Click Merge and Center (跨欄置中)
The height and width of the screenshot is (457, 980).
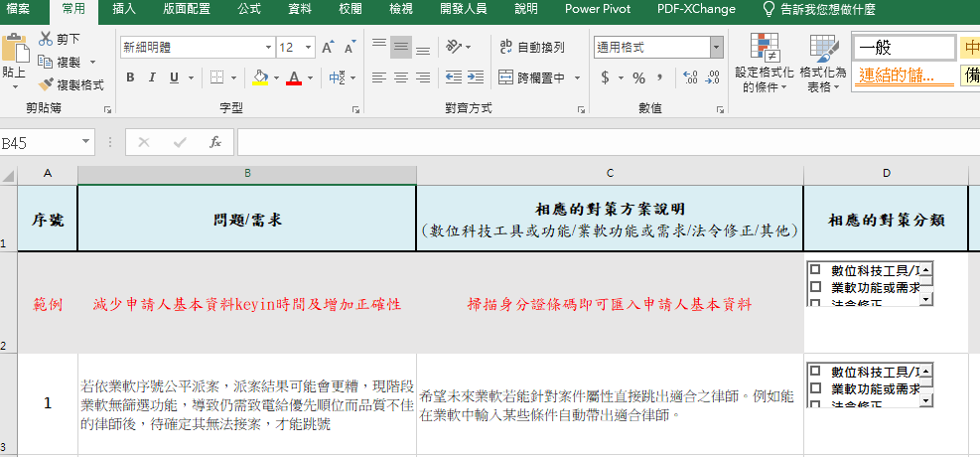(532, 77)
